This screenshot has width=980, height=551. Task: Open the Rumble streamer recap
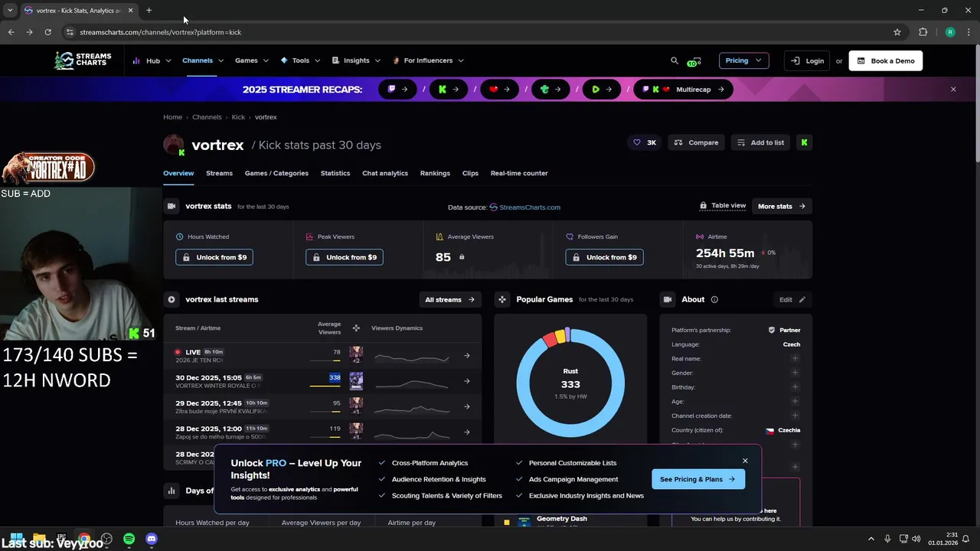602,90
